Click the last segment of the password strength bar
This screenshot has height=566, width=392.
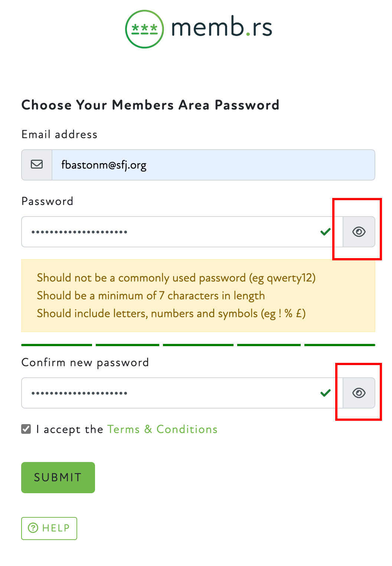point(340,345)
